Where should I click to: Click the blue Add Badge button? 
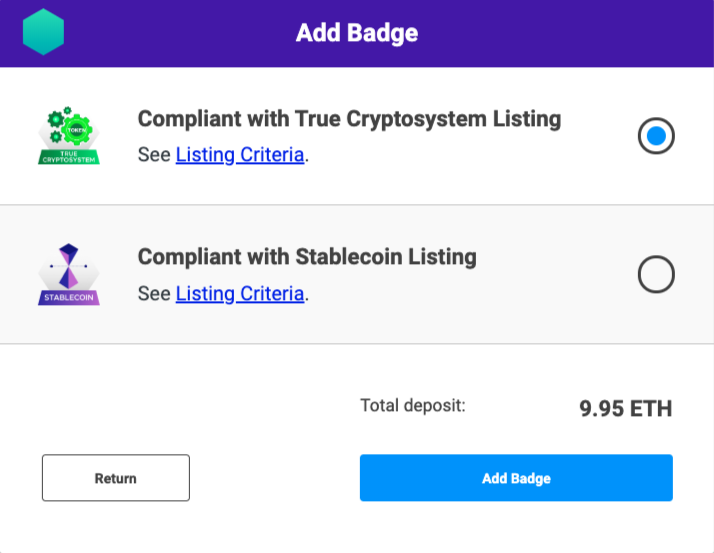point(516,478)
